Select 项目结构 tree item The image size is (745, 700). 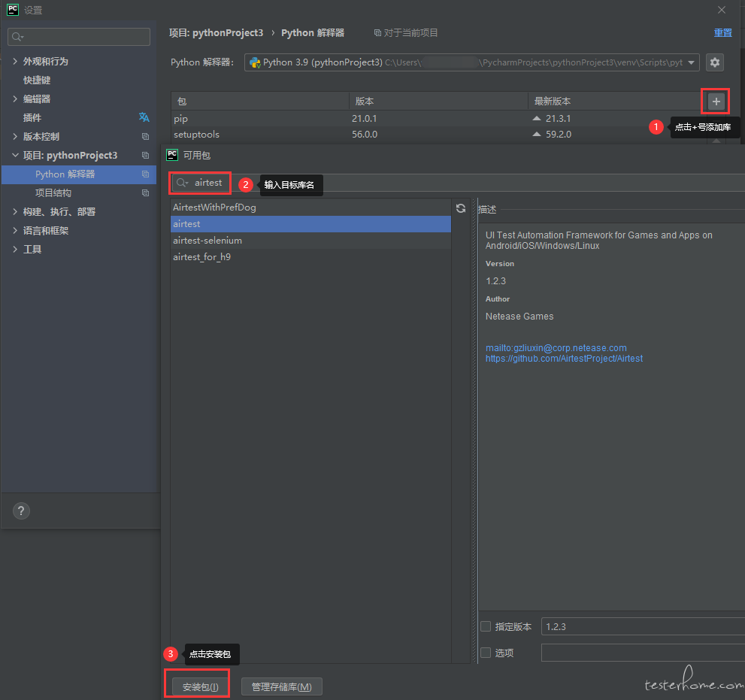[53, 193]
